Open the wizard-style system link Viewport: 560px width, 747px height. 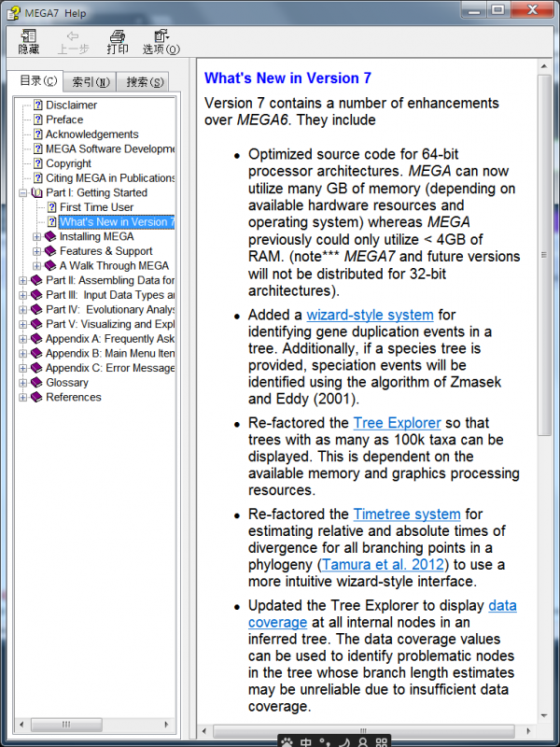tap(370, 315)
